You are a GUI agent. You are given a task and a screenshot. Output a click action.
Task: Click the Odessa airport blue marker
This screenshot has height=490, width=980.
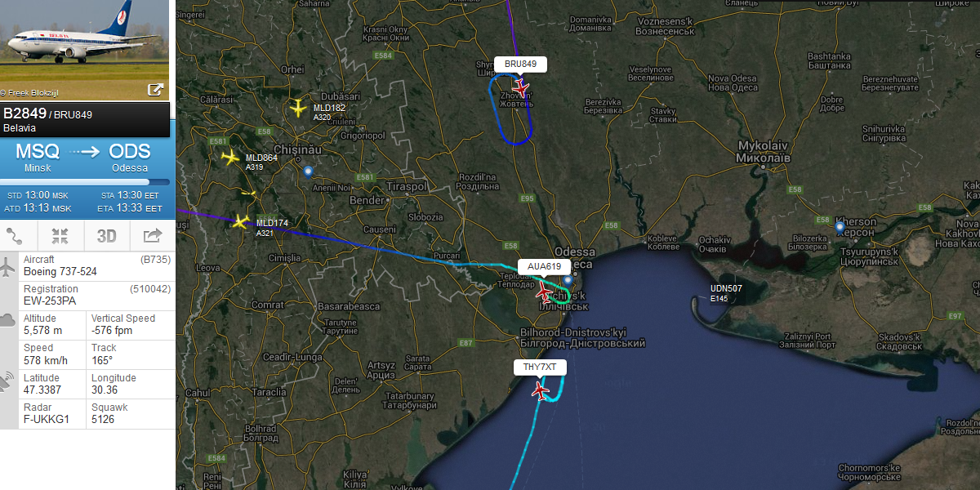click(x=567, y=280)
